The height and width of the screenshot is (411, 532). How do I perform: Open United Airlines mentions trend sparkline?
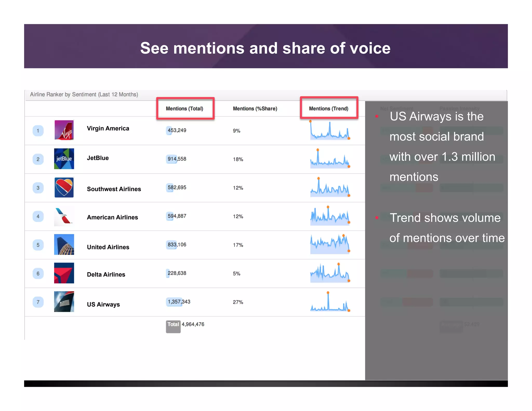[330, 244]
